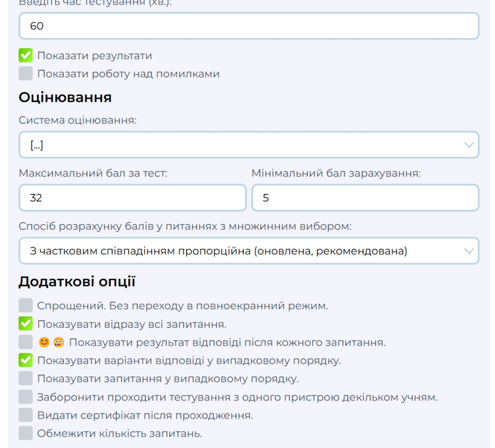Image resolution: width=495 pixels, height=448 pixels.
Task: Uncheck 'Показувати варіанти відповіді у випадковому порядку'
Action: click(26, 360)
